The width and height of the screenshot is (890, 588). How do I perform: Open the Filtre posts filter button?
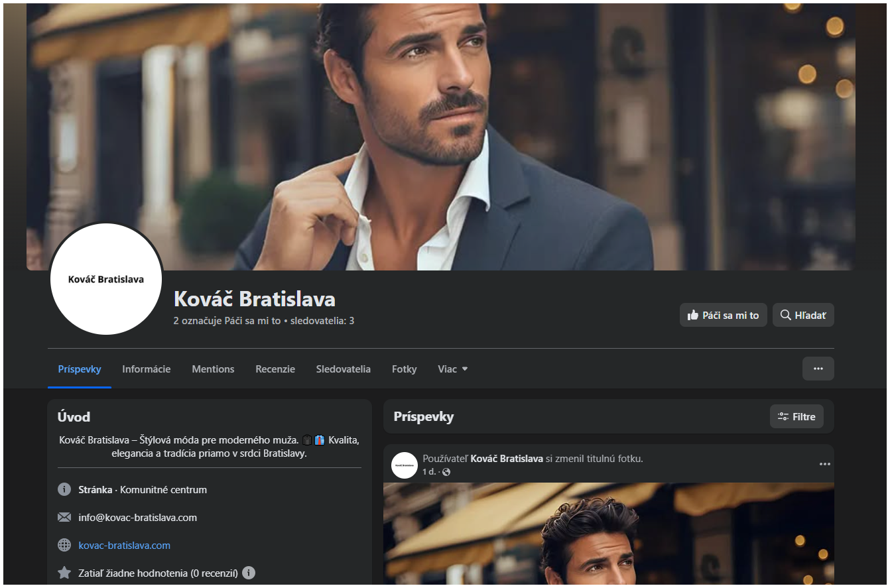tap(796, 417)
